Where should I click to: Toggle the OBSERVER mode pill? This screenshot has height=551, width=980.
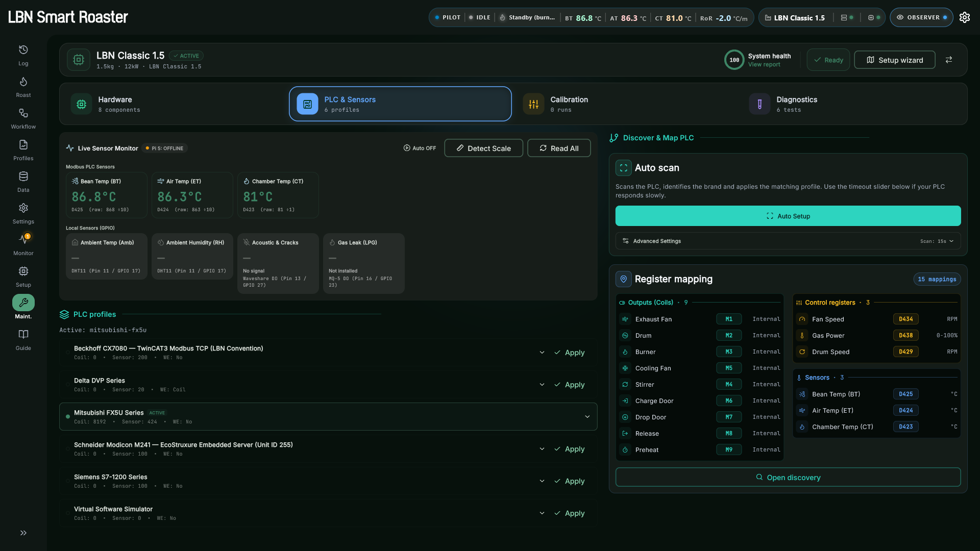tap(921, 17)
